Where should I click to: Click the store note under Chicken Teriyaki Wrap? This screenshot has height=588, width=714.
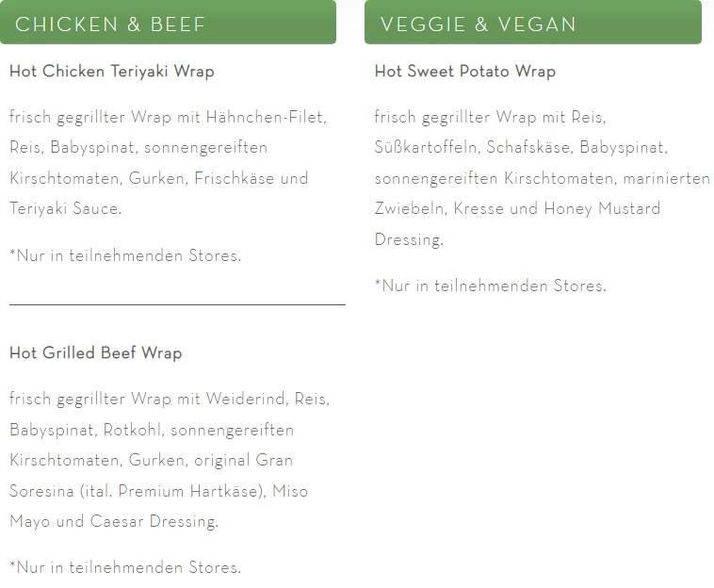tap(125, 255)
